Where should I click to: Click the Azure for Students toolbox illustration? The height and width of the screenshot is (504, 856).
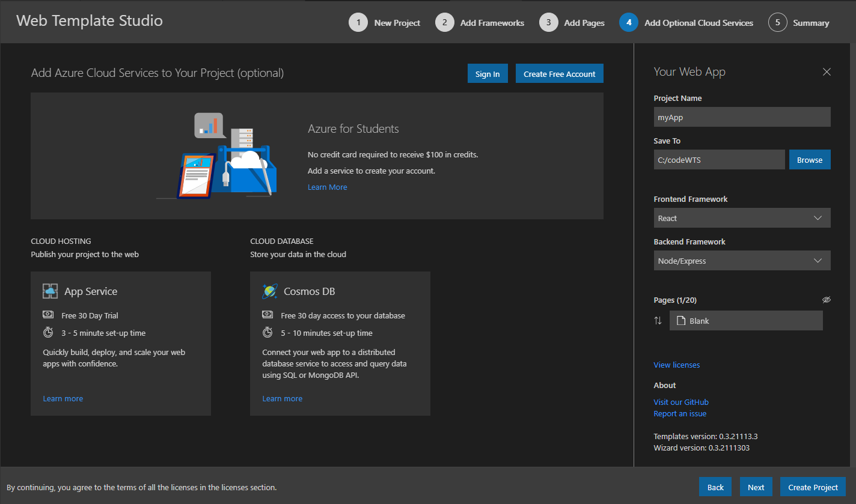pos(216,156)
